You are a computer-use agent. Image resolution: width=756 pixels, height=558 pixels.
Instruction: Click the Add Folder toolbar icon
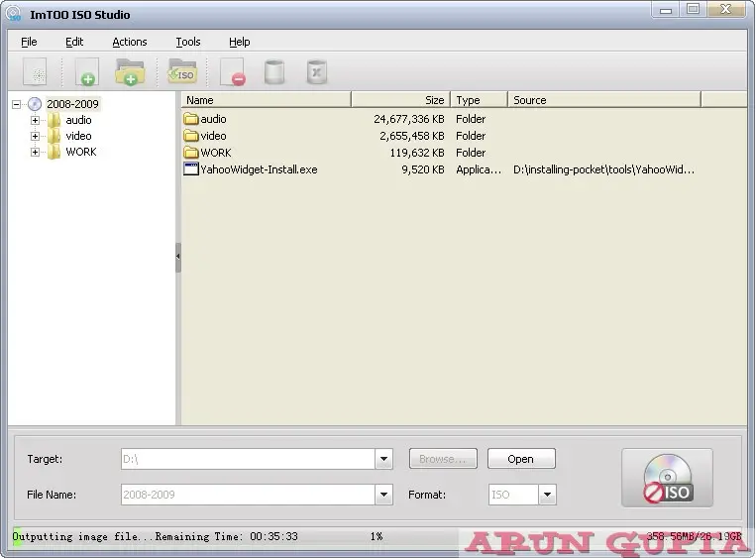tap(130, 72)
